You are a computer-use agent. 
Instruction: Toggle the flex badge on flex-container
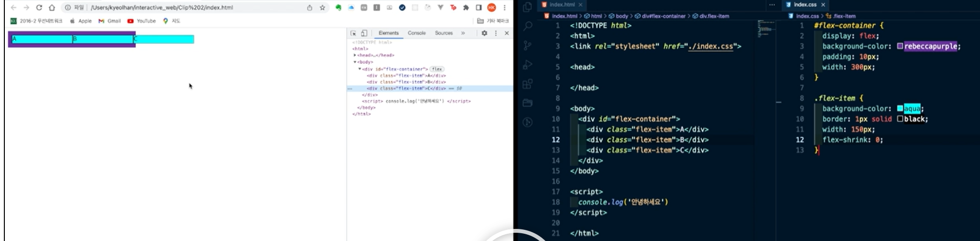pos(437,69)
